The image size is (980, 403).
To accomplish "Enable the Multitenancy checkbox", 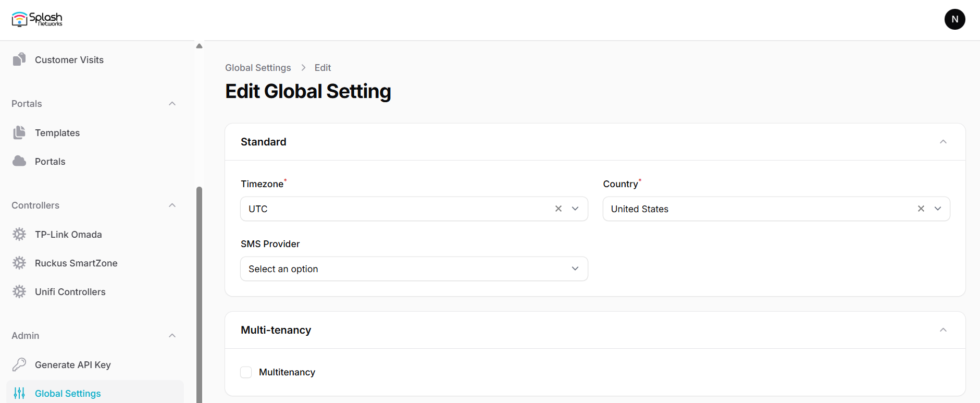I will (246, 372).
